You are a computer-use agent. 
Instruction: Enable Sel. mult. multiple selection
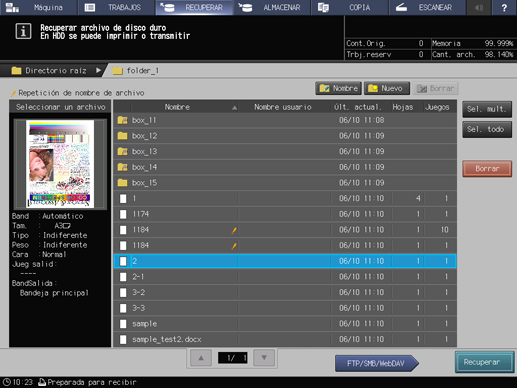pyautogui.click(x=487, y=109)
